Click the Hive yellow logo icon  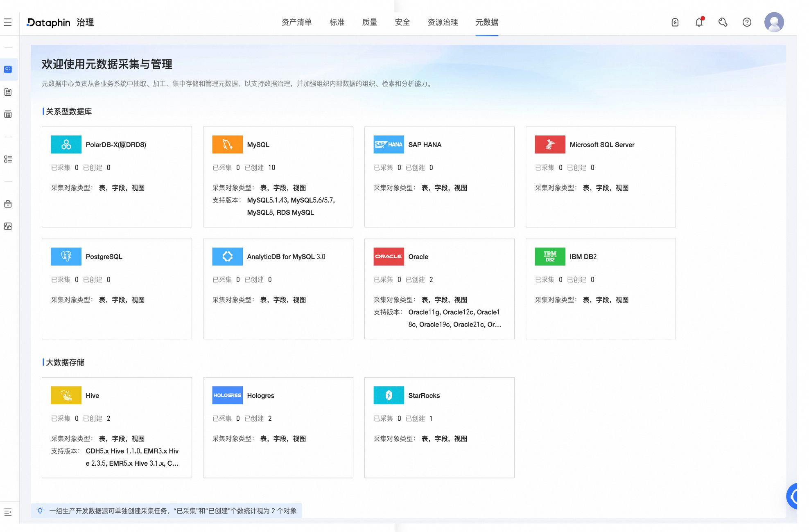click(x=66, y=395)
